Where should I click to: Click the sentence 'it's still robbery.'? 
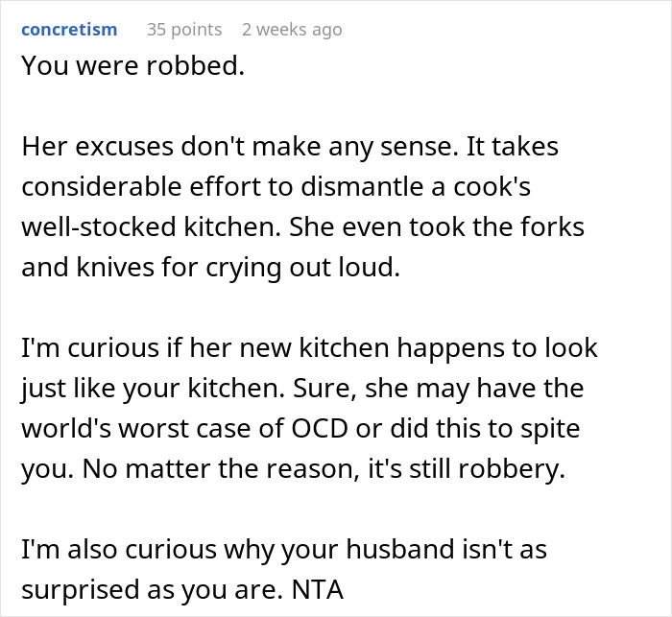click(x=467, y=468)
